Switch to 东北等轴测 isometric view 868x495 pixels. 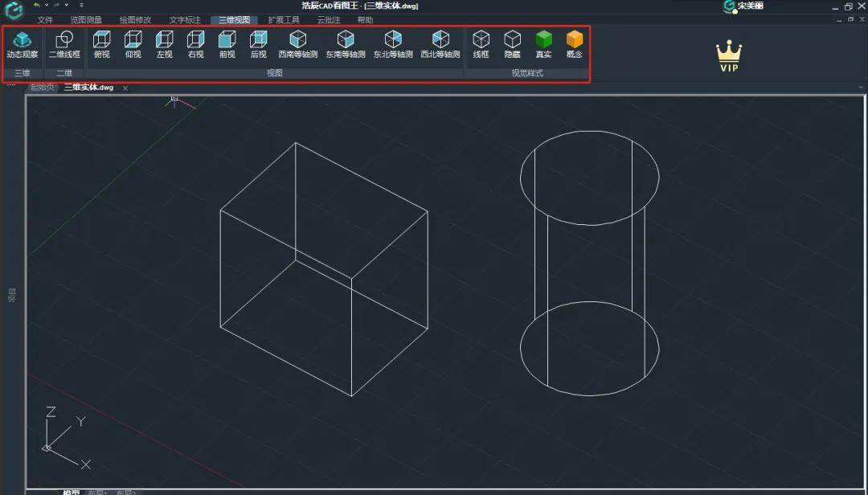coord(393,45)
